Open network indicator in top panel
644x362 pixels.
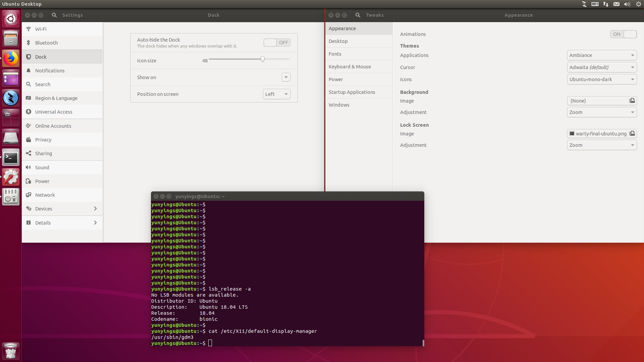coord(606,4)
